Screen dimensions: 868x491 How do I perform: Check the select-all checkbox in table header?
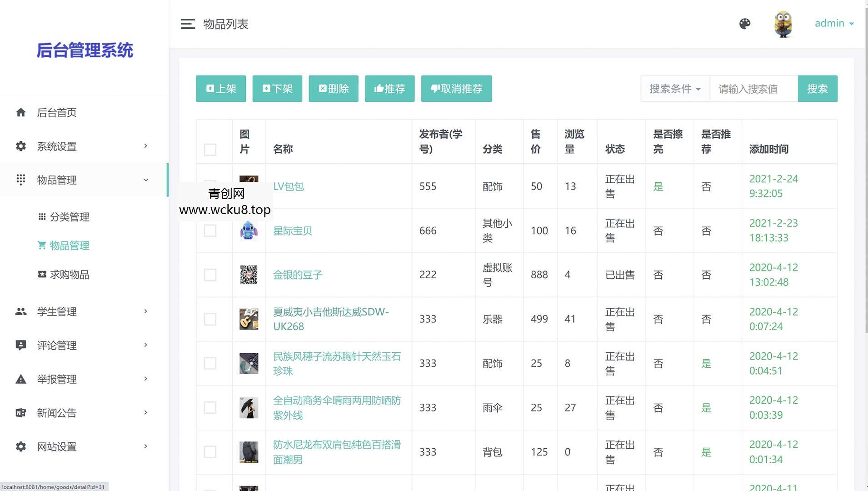coord(210,149)
